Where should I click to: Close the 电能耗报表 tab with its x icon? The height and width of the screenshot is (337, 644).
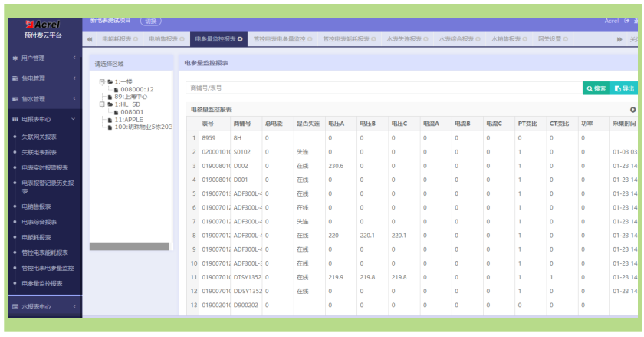[x=136, y=39]
